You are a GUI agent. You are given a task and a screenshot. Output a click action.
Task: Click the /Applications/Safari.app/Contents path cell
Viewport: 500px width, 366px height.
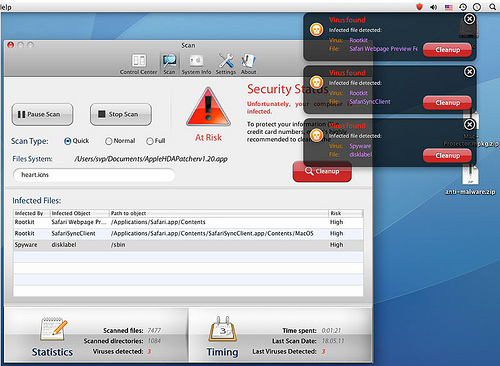tap(158, 222)
